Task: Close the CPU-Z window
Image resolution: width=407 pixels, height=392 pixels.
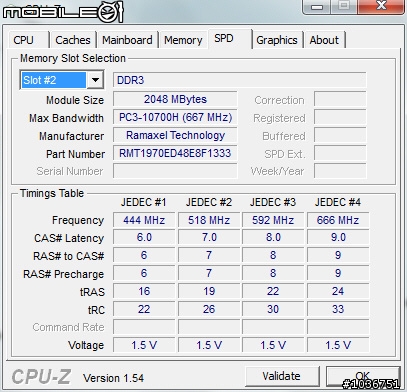Action: tap(380, 6)
